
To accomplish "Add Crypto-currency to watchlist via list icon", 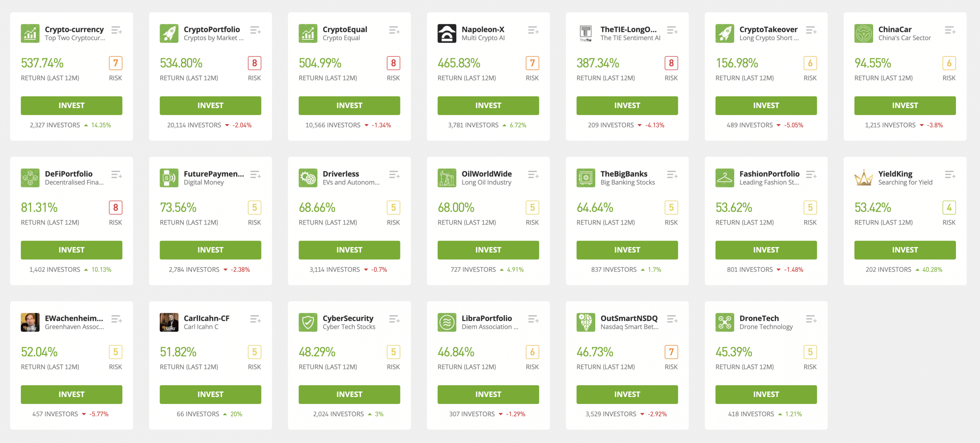I will tap(116, 30).
